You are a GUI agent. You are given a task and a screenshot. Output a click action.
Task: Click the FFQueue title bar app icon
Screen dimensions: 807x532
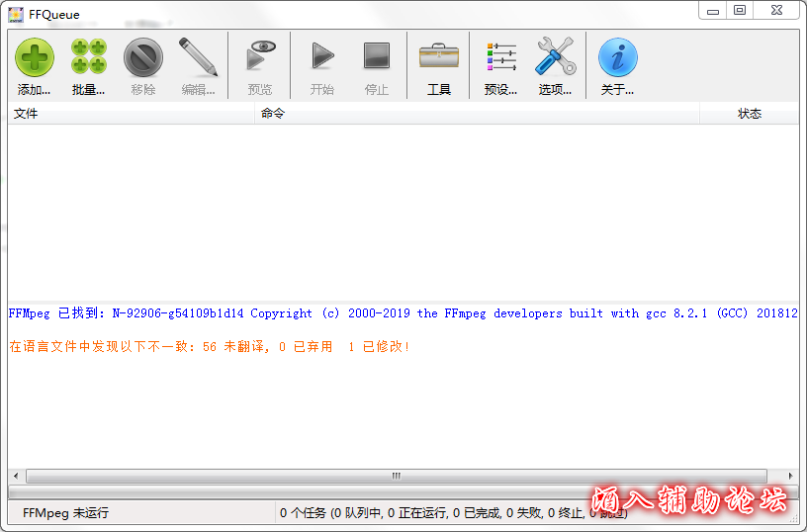coord(16,14)
